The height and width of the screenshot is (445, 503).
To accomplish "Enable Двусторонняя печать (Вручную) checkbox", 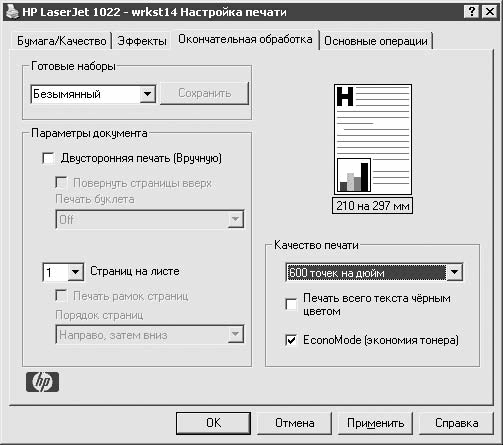I will tap(48, 158).
